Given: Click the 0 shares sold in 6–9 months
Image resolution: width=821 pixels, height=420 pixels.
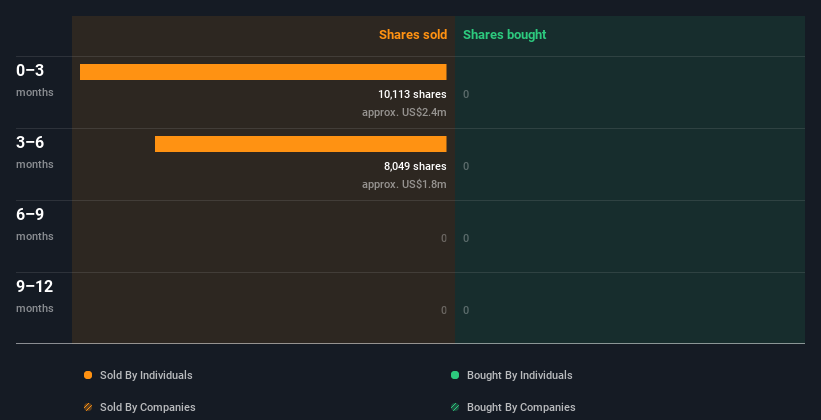Looking at the screenshot, I should coord(444,238).
